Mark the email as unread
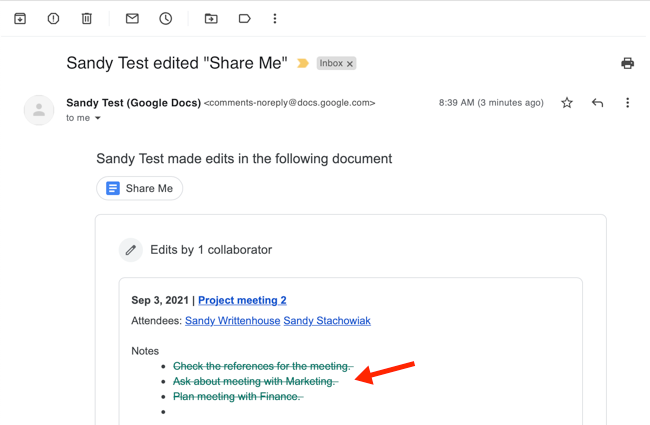Image resolution: width=650 pixels, height=425 pixels. click(132, 19)
